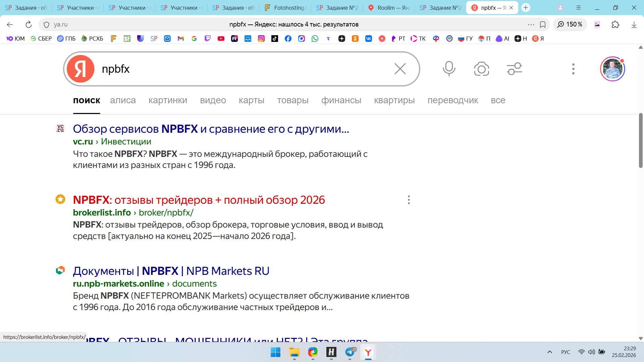Click inside the npbfx search field
This screenshot has height=362, width=644.
coord(235,69)
